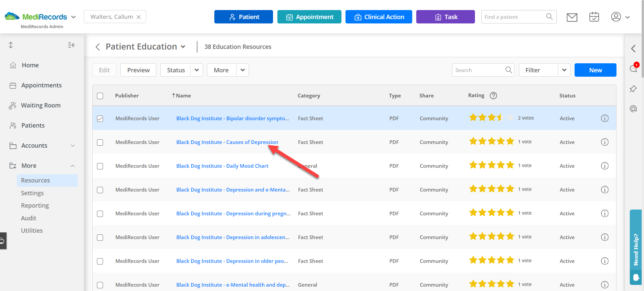This screenshot has width=644, height=291.
Task: Open info icon for Depression during pregnancy row
Action: [x=605, y=213]
